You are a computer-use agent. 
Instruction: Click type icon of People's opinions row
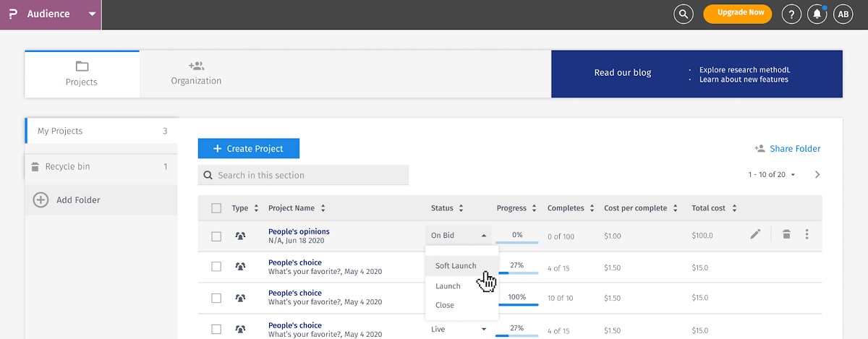pos(240,236)
